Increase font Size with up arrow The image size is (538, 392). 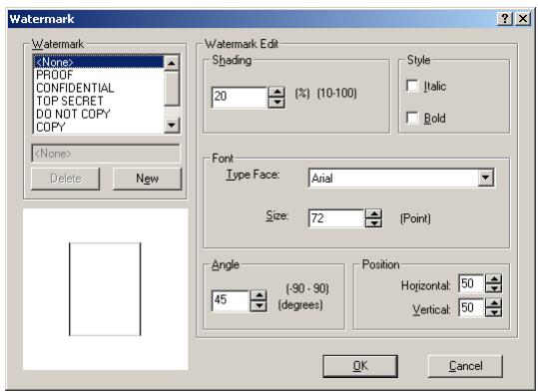[x=373, y=214]
